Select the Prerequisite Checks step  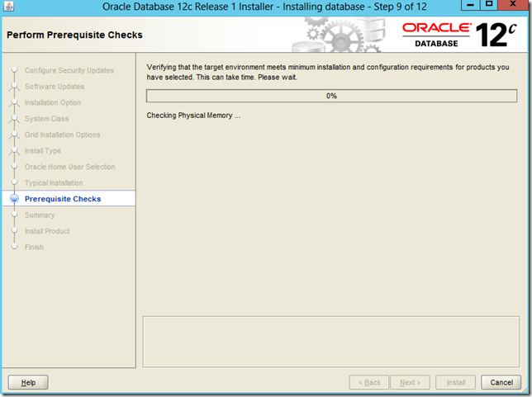(x=63, y=199)
